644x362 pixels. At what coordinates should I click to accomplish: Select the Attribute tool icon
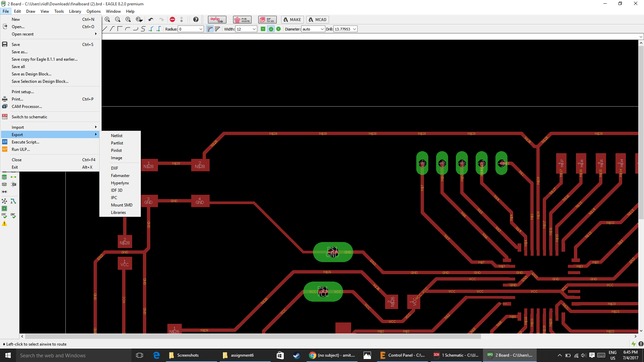point(13,184)
